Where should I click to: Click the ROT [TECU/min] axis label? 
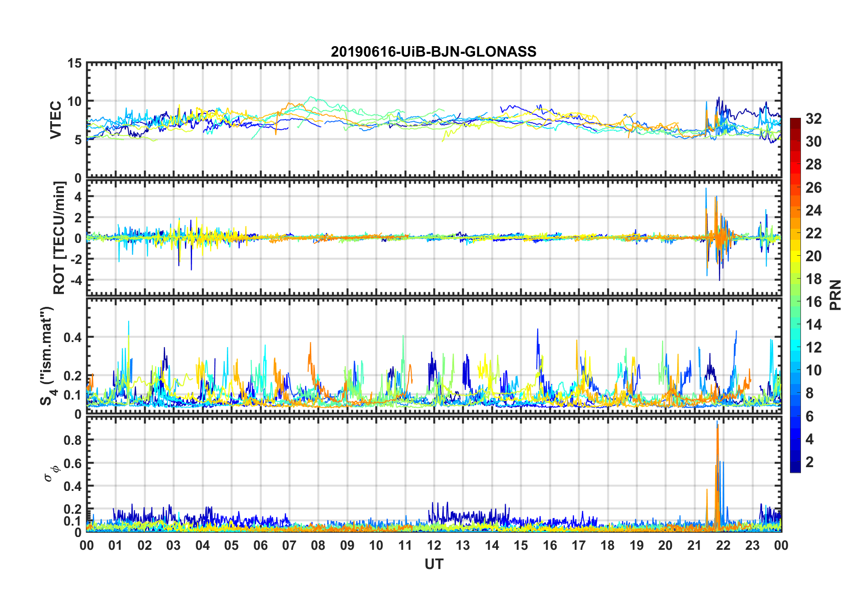tap(59, 238)
